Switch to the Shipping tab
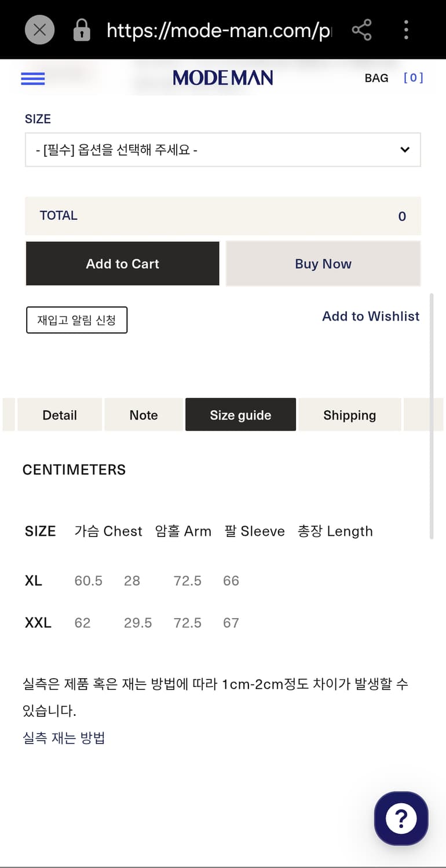446x868 pixels. 349,415
